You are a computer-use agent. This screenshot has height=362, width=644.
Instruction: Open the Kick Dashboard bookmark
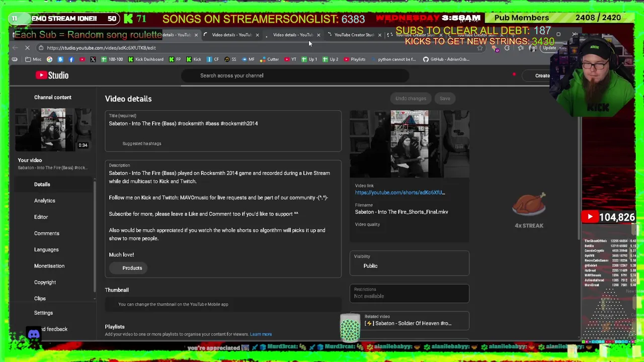pyautogui.click(x=145, y=59)
